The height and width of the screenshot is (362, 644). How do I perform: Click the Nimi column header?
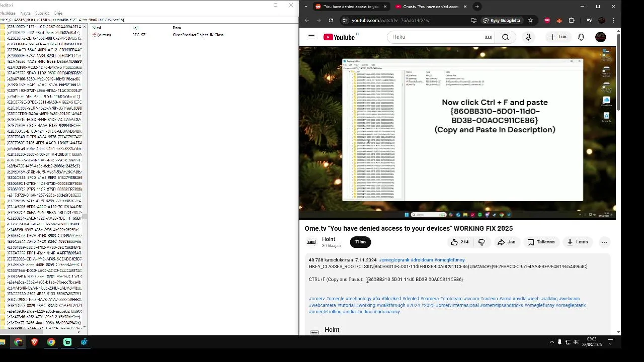97,28
